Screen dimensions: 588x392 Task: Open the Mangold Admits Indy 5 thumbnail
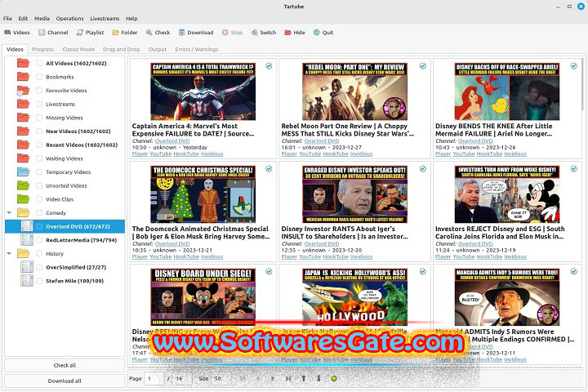(x=507, y=296)
